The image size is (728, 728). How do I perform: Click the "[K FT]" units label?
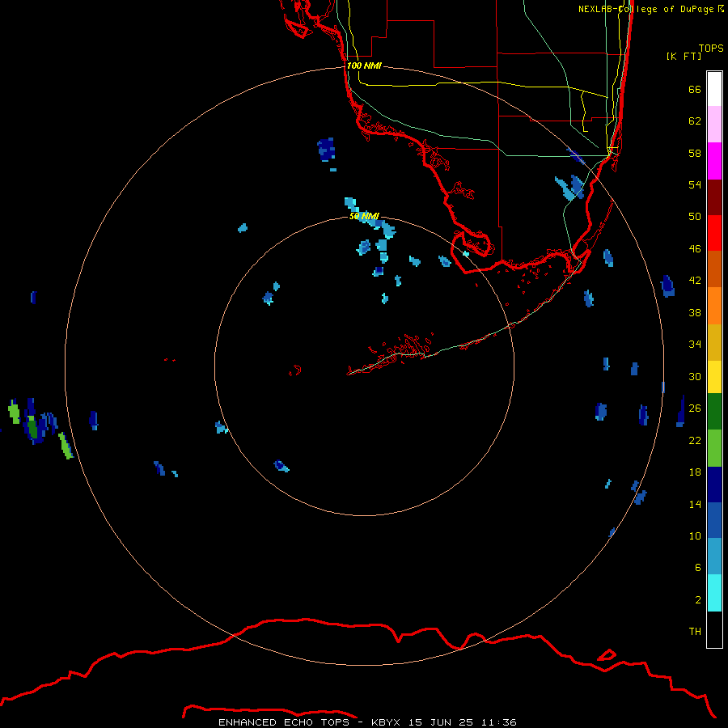tap(684, 57)
